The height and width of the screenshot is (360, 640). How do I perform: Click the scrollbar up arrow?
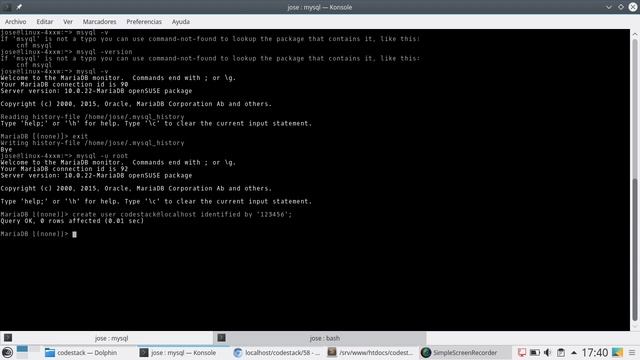click(635, 35)
